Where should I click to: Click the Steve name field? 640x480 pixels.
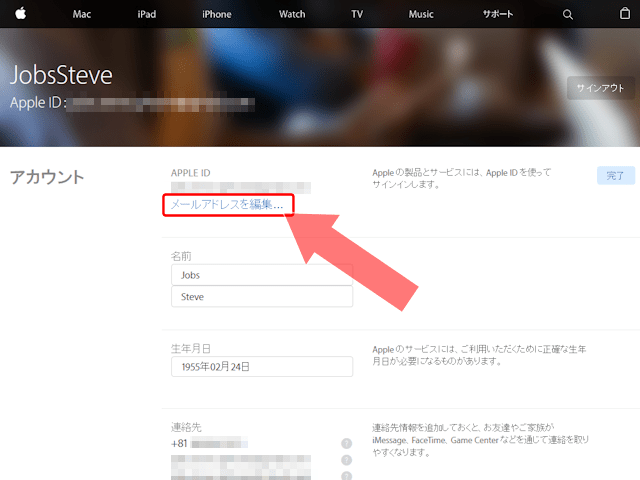coord(262,296)
